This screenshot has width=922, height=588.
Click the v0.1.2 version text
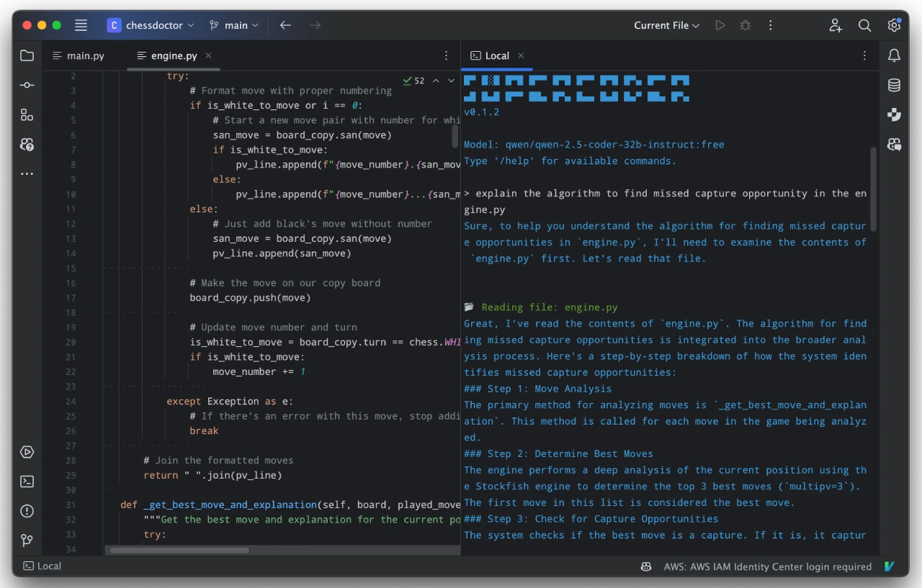[x=481, y=112]
